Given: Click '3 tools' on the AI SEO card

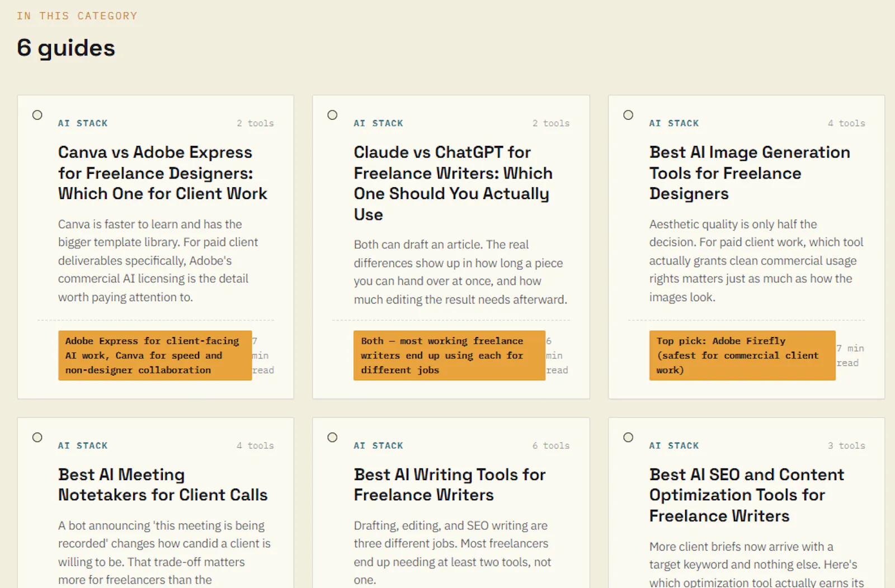Looking at the screenshot, I should pyautogui.click(x=846, y=446).
